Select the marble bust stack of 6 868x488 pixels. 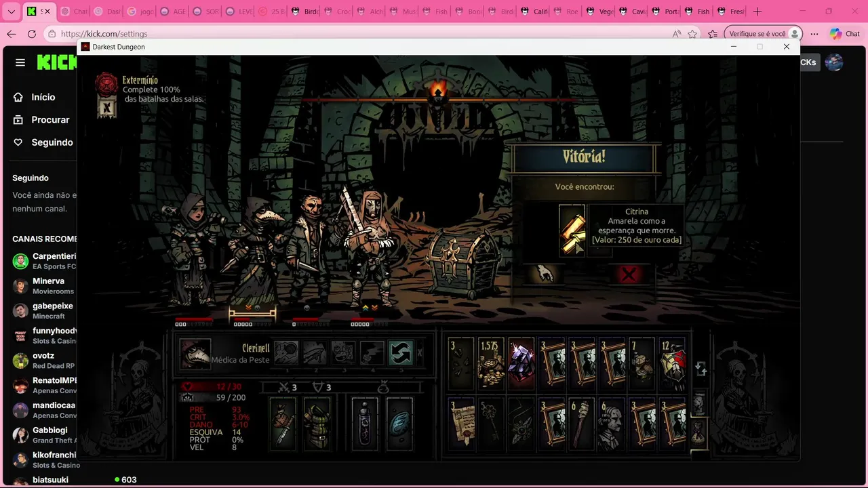612,424
